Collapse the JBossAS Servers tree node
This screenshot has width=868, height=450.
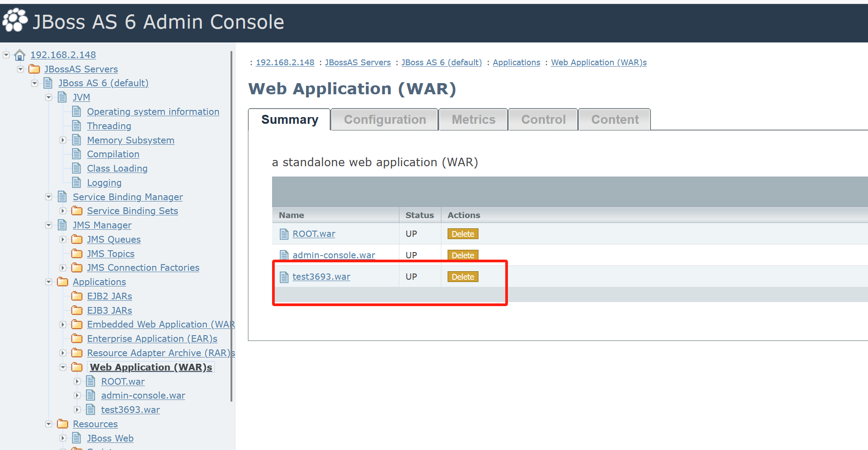[21, 69]
